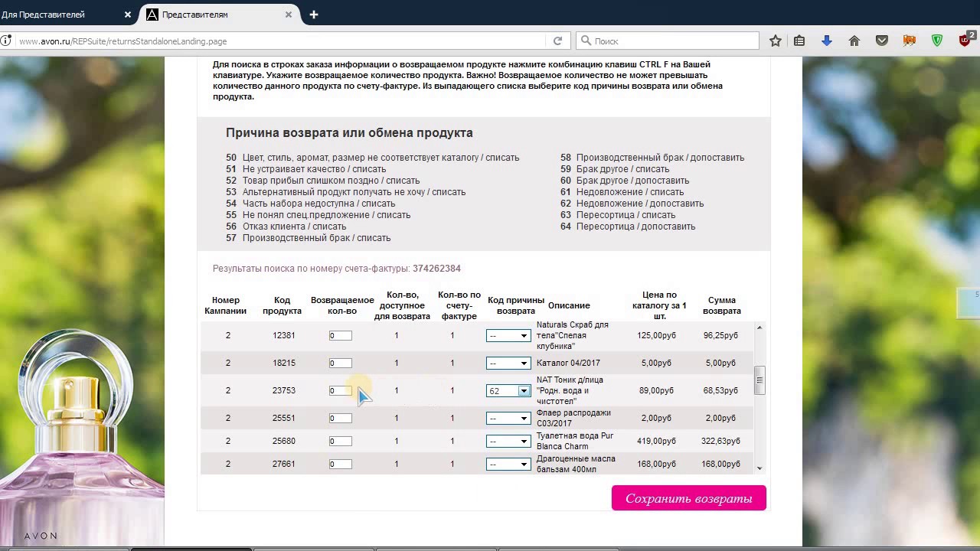Screen dimensions: 980x551
Task: Click the return quantity field for product 23753
Action: pyautogui.click(x=341, y=391)
